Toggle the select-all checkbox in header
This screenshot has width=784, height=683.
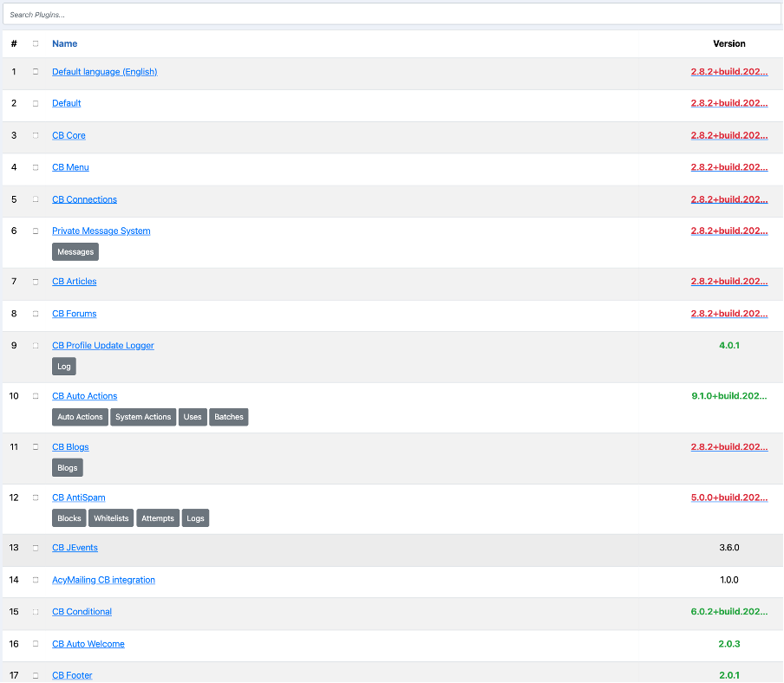(x=36, y=43)
